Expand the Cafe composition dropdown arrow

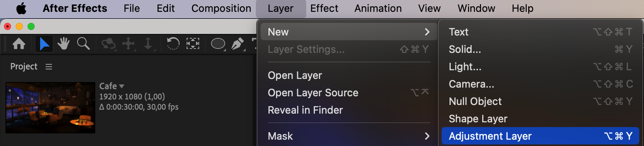point(122,86)
